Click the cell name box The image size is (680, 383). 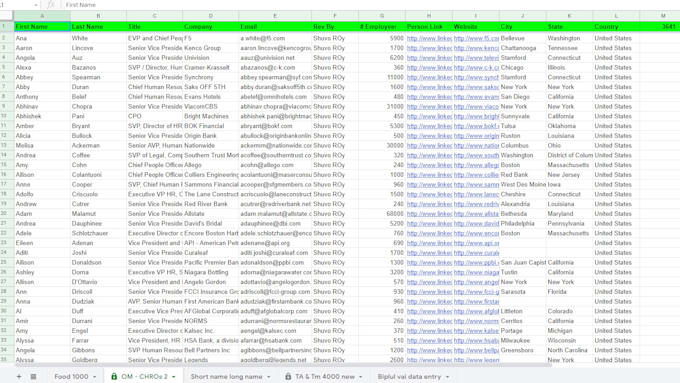[16, 5]
